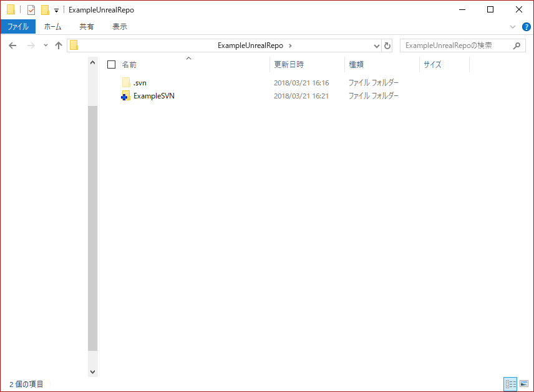534x392 pixels.
Task: Go forward with the right arrow button
Action: (31, 45)
